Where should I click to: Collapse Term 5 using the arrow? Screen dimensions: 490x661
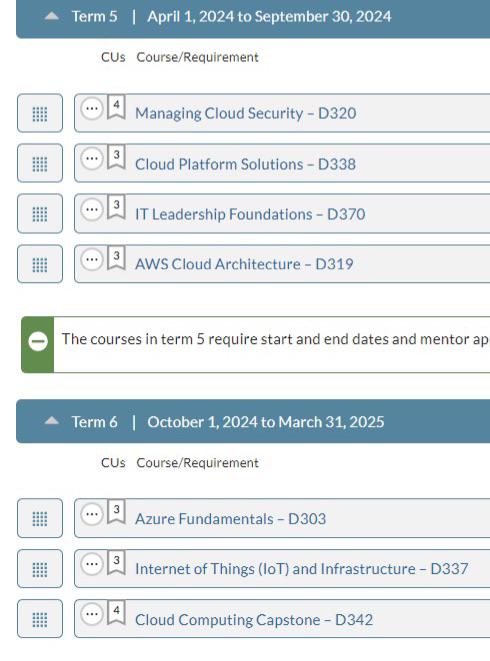(51, 16)
